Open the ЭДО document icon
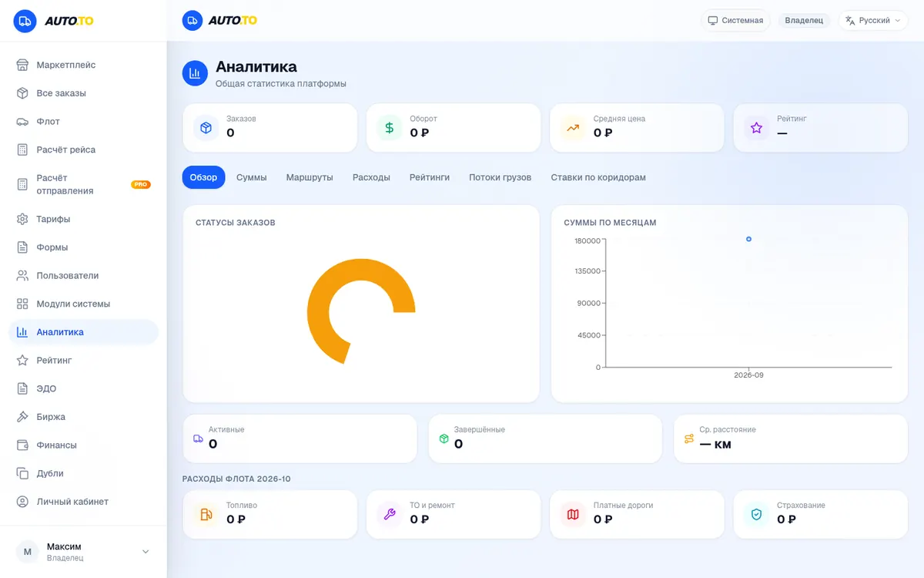Viewport: 924px width, 578px height. click(x=22, y=388)
